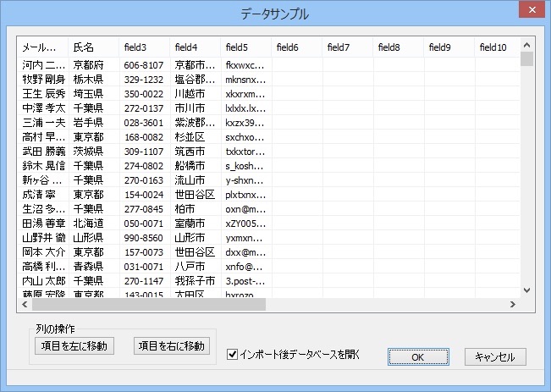Click the OK button

[417, 356]
